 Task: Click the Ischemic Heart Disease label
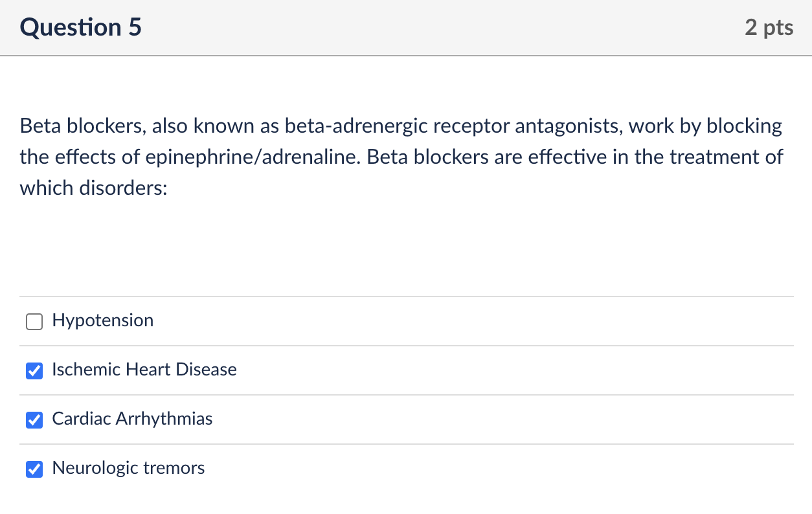144,370
